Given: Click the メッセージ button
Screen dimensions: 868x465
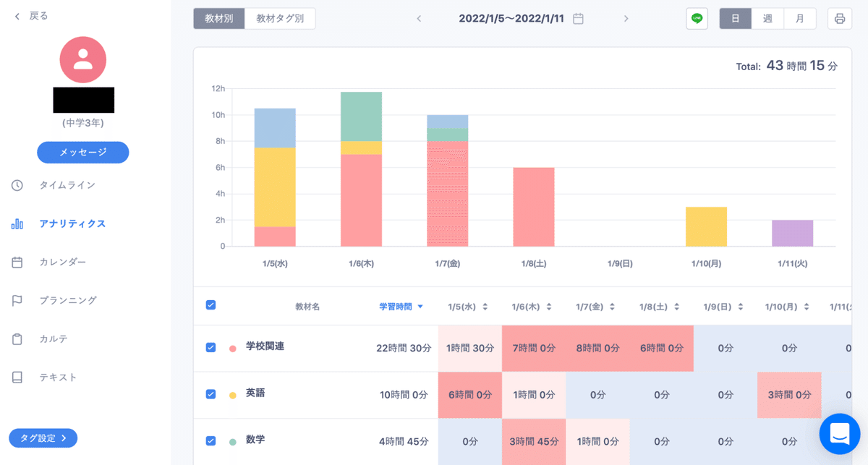Looking at the screenshot, I should coord(82,152).
